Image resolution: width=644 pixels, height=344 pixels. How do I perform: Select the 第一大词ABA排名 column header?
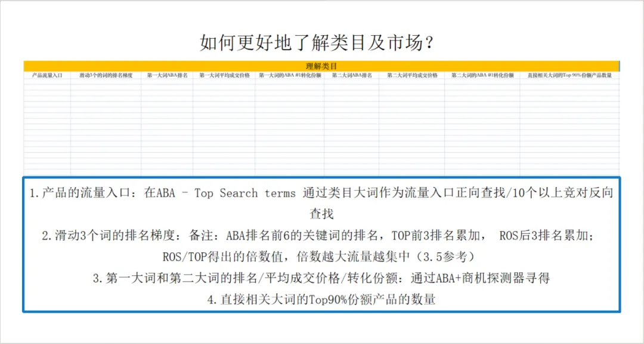point(167,76)
